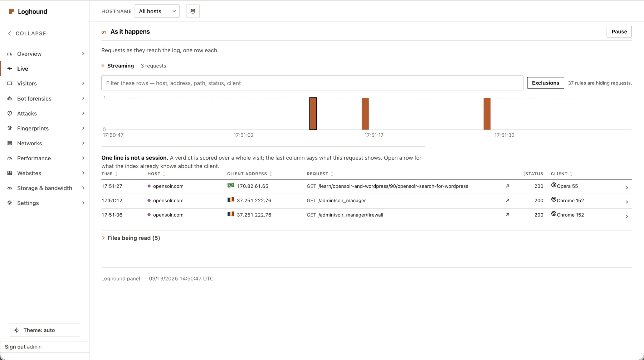Click the Loghound logo icon

pos(11,11)
